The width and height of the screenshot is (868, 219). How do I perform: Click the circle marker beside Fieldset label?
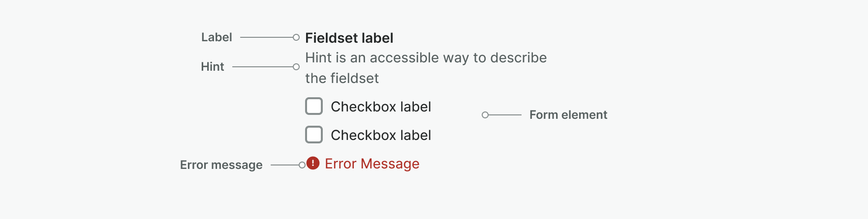pos(296,37)
